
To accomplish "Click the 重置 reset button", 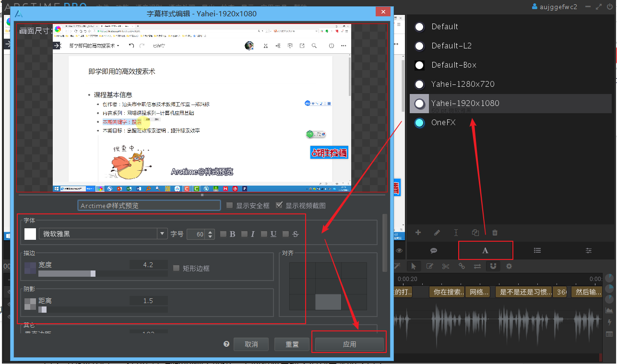I will tap(292, 344).
